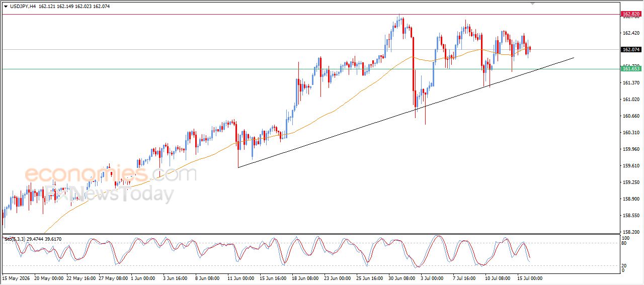Screen dimensions: 644x285
Task: Click stochastic scale value 20
Action: [x=624, y=265]
